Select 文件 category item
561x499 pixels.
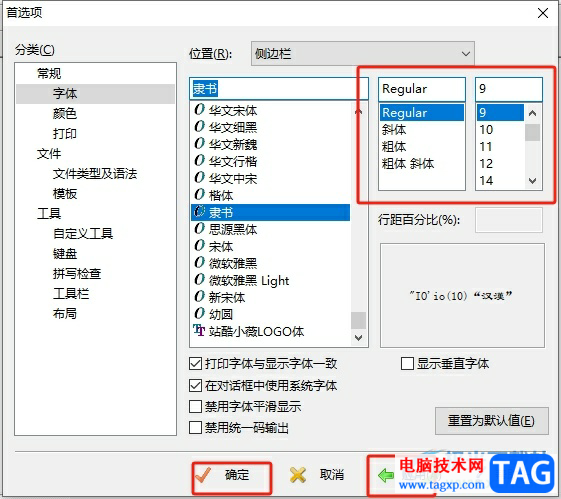49,154
